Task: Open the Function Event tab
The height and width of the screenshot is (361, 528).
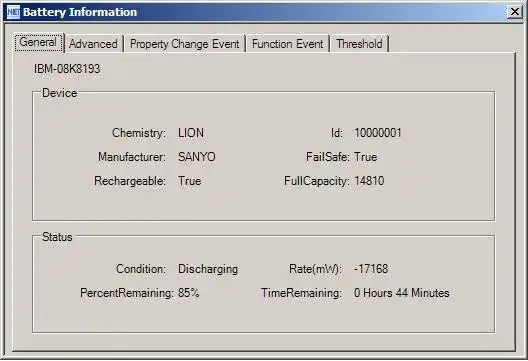Action: click(288, 44)
